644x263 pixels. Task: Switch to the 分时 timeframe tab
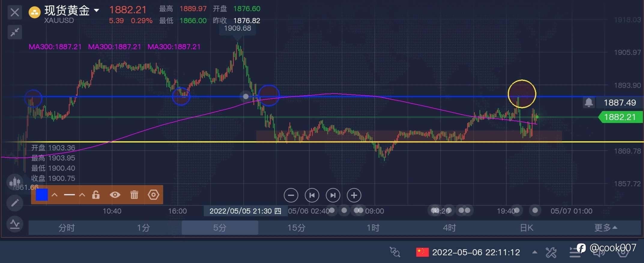[x=67, y=228]
